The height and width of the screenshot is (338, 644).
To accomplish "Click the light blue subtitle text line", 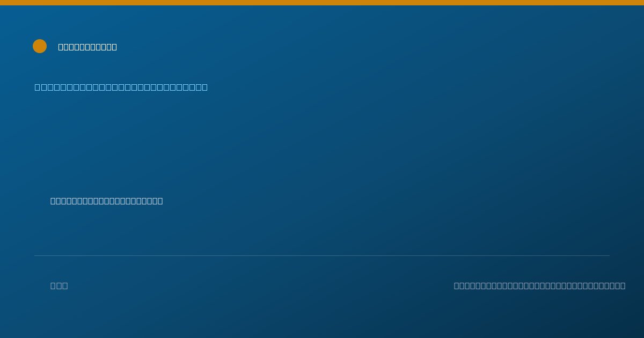I will click(121, 87).
